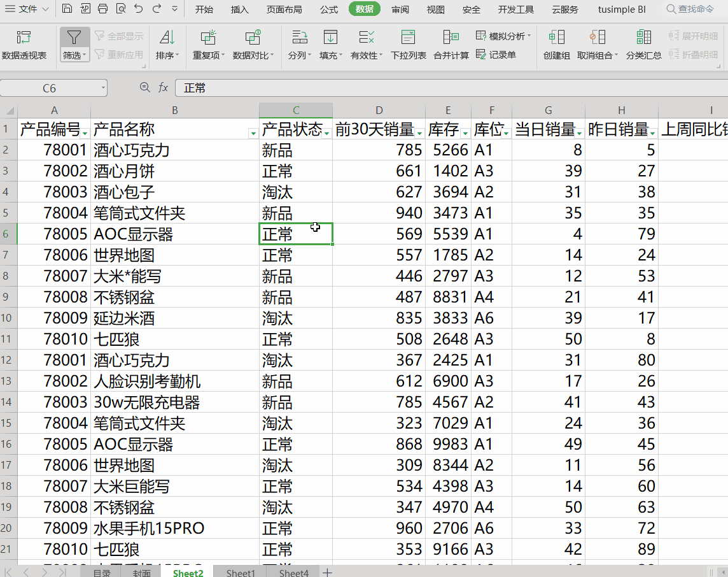
Task: Switch to the Sheet1 tab
Action: [x=241, y=573]
